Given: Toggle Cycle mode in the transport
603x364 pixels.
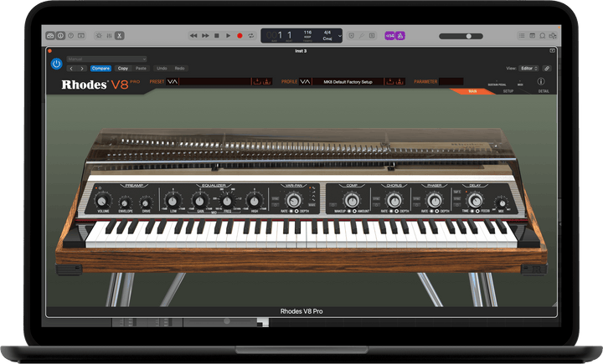Looking at the screenshot, I should point(251,36).
